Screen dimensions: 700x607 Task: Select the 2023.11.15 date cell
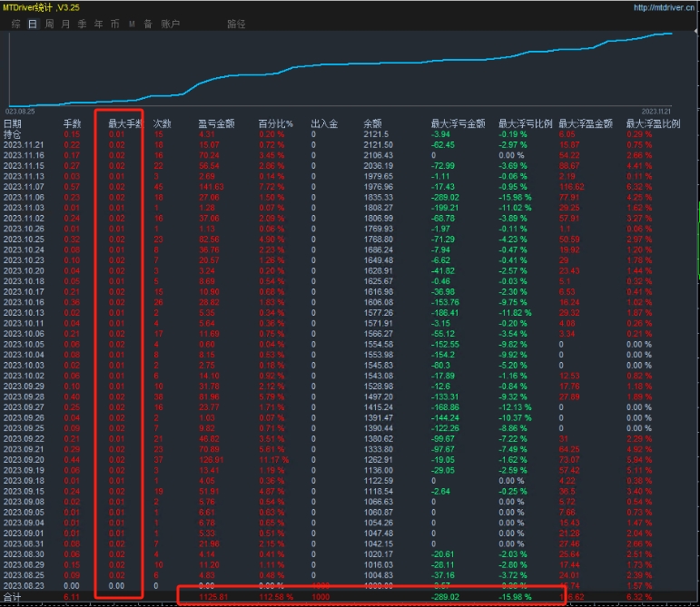[24, 166]
